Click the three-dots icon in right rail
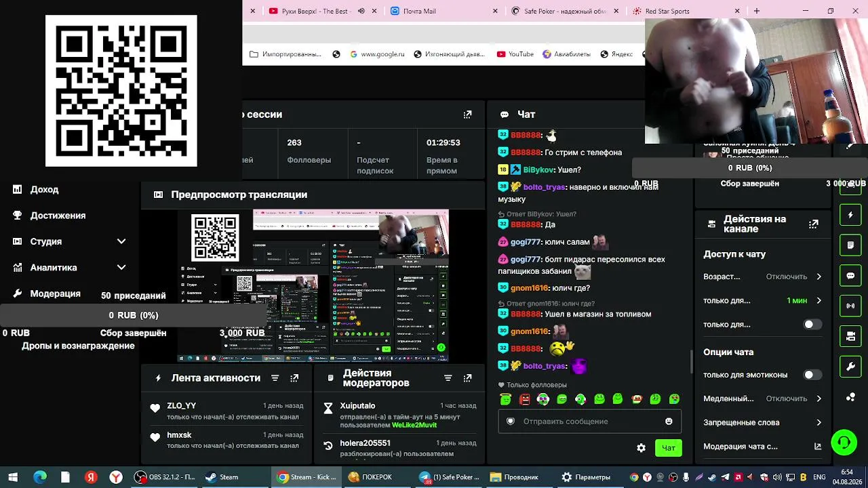The height and width of the screenshot is (488, 868). (850, 397)
